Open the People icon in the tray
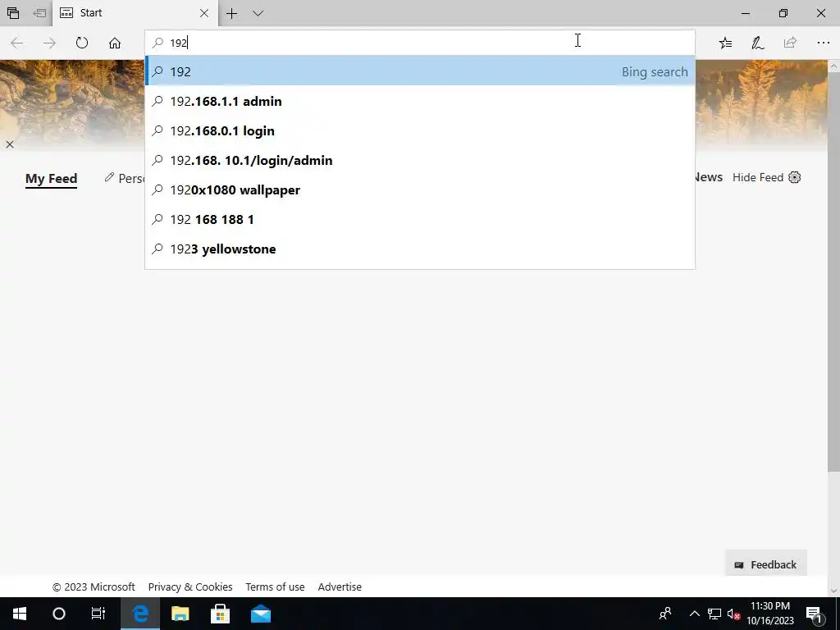Viewport: 840px width, 630px height. 665,614
